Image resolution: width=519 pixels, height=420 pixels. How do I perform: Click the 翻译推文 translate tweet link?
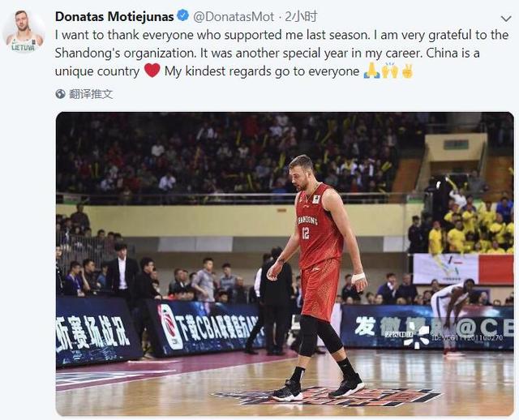91,94
